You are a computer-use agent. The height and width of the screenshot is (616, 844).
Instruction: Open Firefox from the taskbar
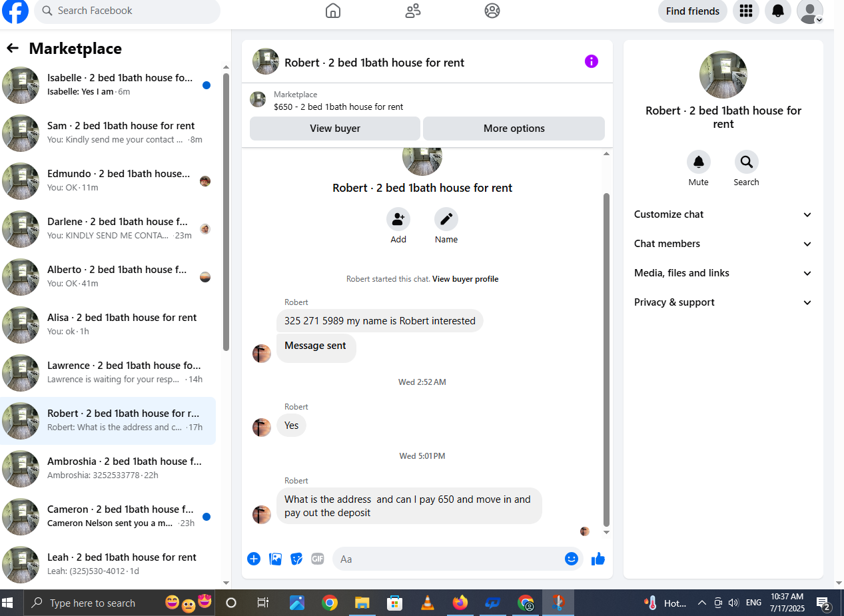click(460, 603)
